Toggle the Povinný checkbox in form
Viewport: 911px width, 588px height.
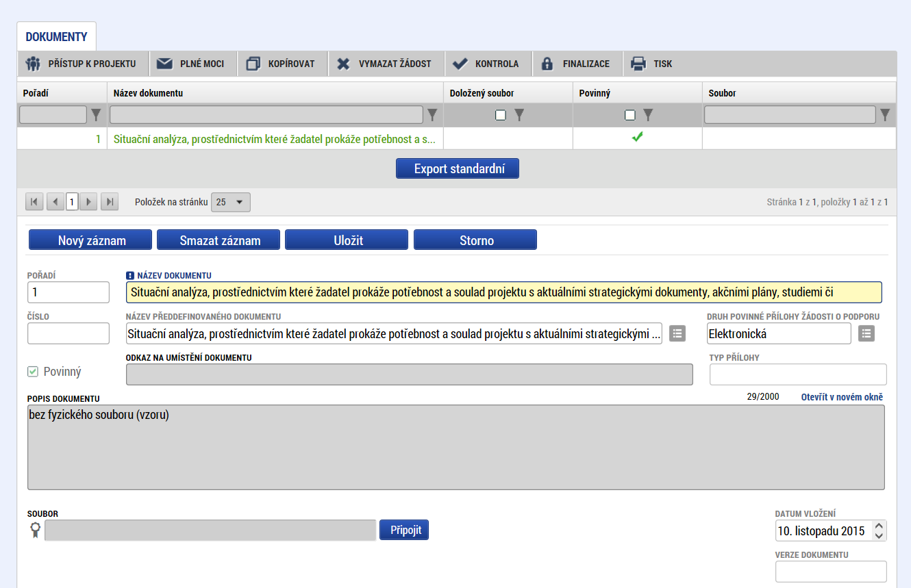point(33,372)
